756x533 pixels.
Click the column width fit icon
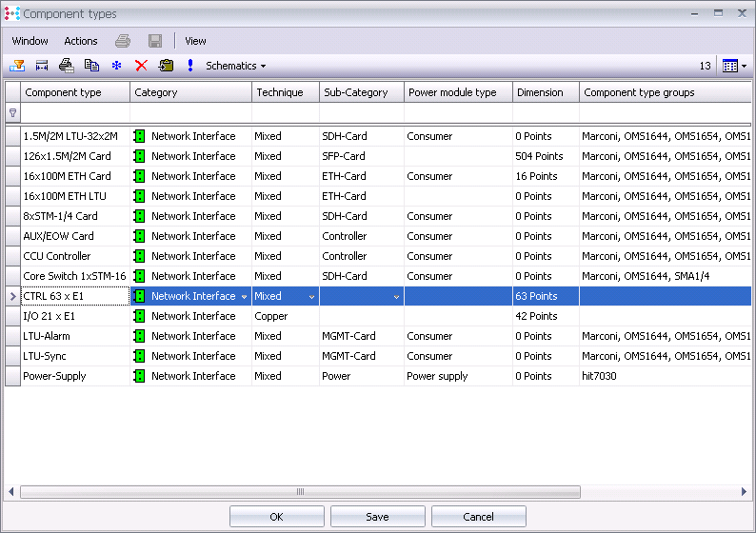click(x=42, y=66)
